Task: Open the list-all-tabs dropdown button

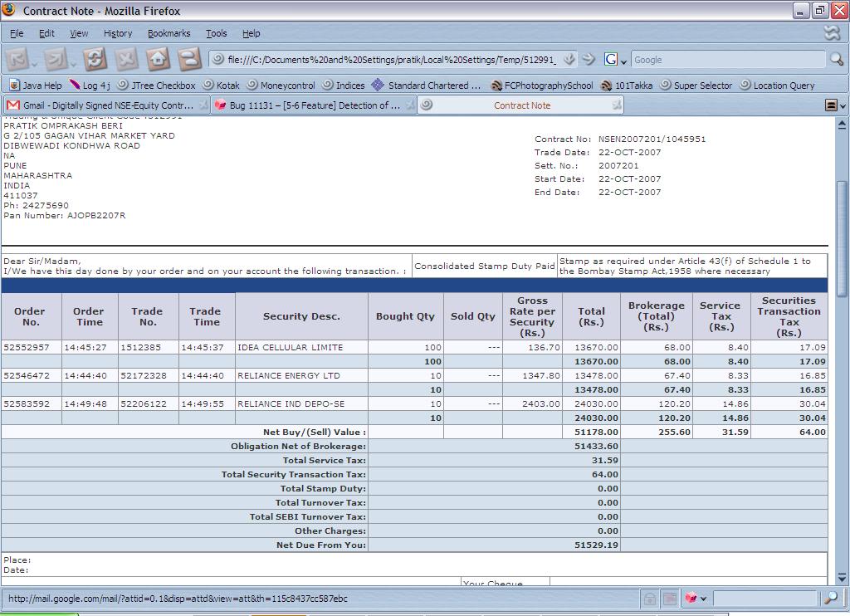Action: [835, 105]
